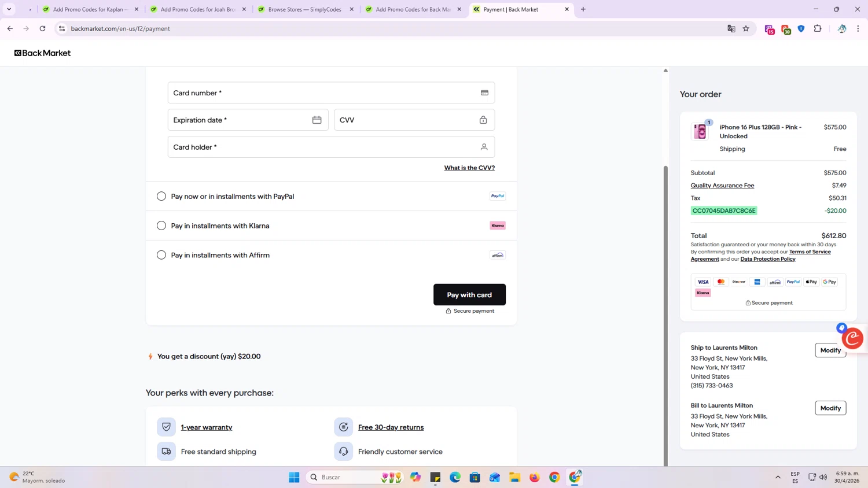Click the truck icon beside Free standard shipping

click(166, 452)
